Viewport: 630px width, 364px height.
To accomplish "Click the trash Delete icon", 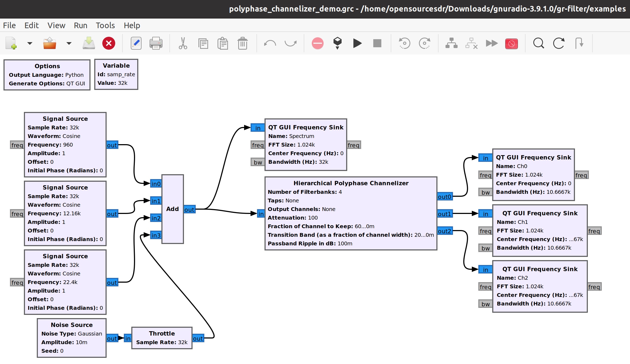I will [242, 43].
